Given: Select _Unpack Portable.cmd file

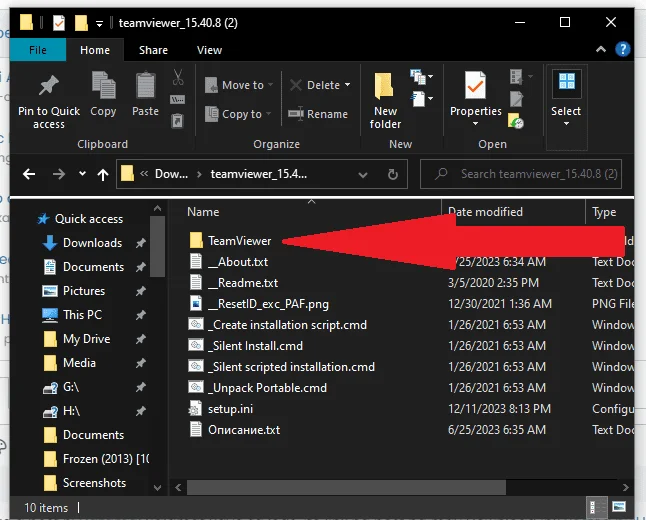Looking at the screenshot, I should [x=258, y=387].
